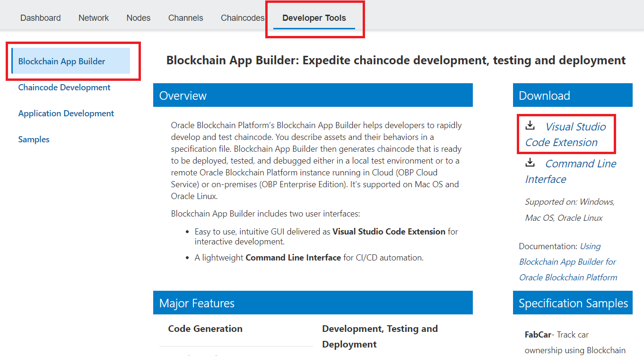Open the Chaincodes tab
This screenshot has width=644, height=356.
(243, 18)
